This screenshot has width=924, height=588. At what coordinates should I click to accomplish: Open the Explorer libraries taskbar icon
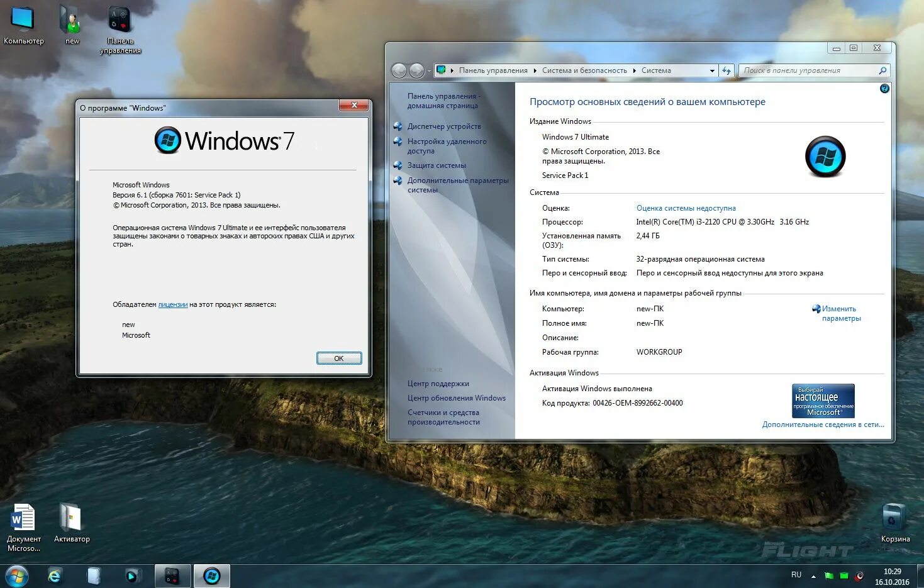coord(94,575)
